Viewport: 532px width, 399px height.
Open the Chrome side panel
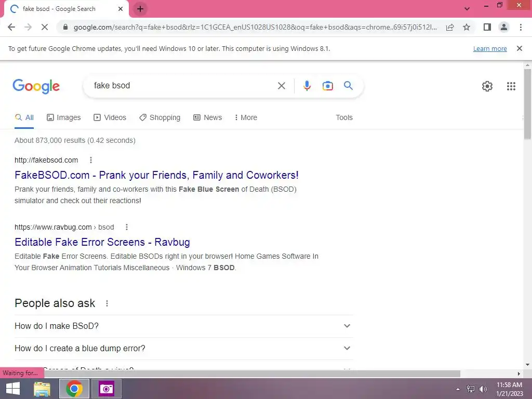point(487,27)
